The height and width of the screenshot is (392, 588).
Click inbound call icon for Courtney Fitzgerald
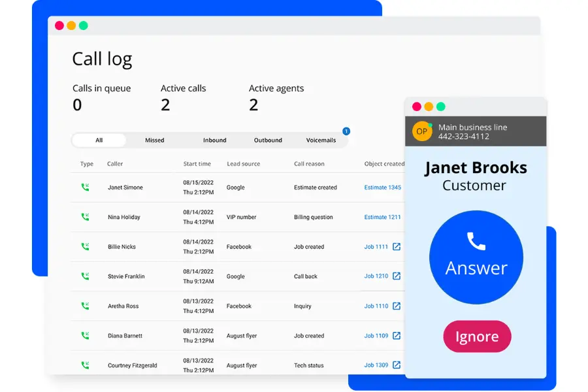click(85, 365)
